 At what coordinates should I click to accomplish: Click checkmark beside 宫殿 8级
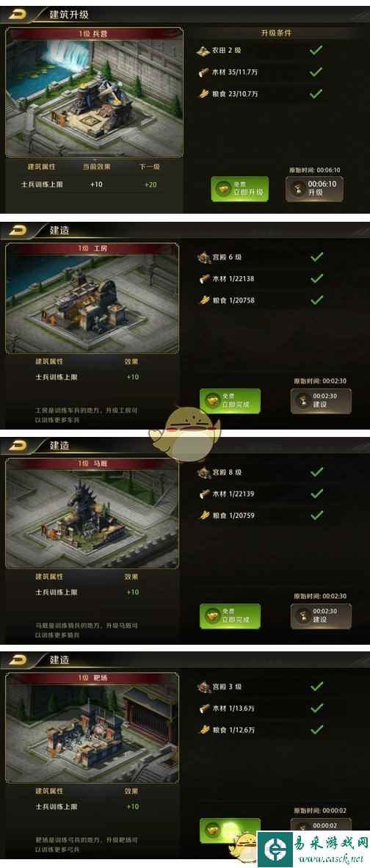coord(317,472)
